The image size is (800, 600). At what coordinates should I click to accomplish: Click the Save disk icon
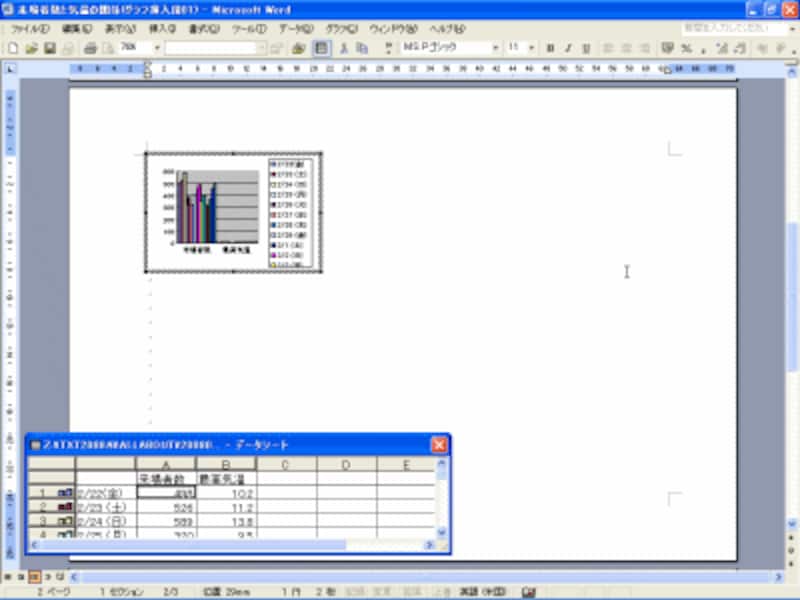(49, 48)
